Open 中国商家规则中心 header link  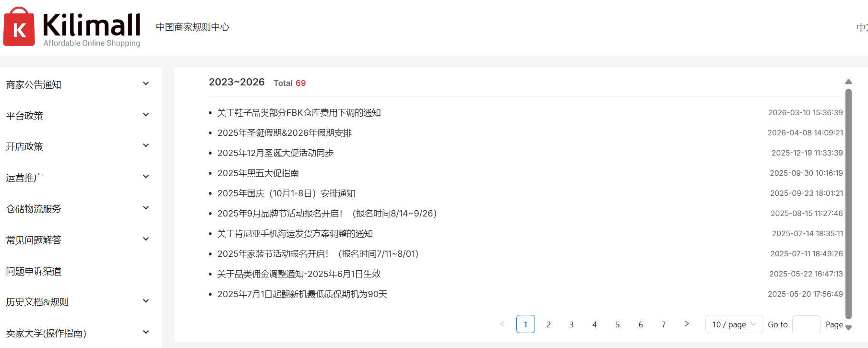click(192, 27)
